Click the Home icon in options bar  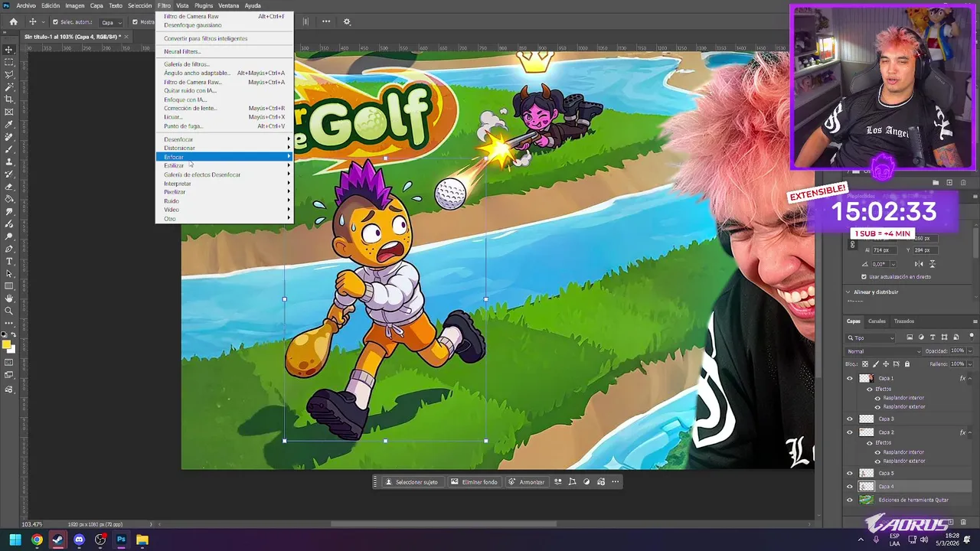pyautogui.click(x=13, y=22)
